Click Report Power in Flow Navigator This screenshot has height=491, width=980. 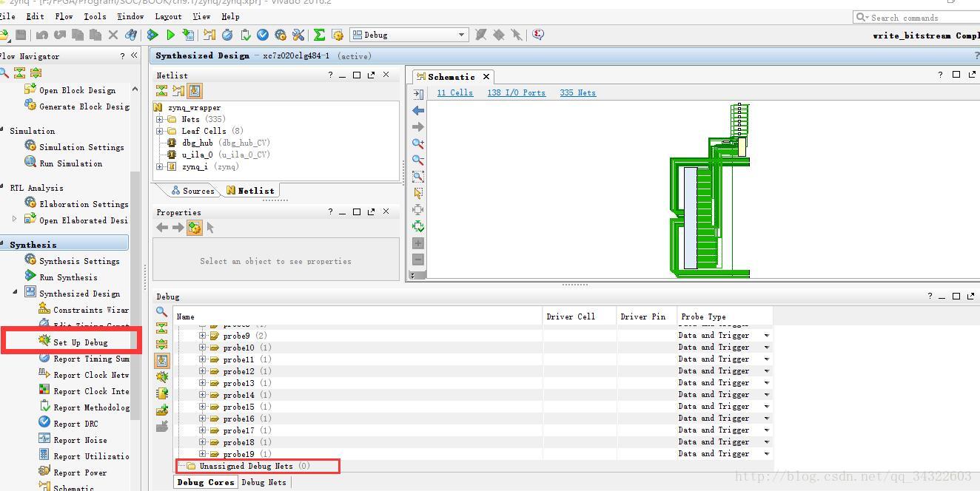80,473
